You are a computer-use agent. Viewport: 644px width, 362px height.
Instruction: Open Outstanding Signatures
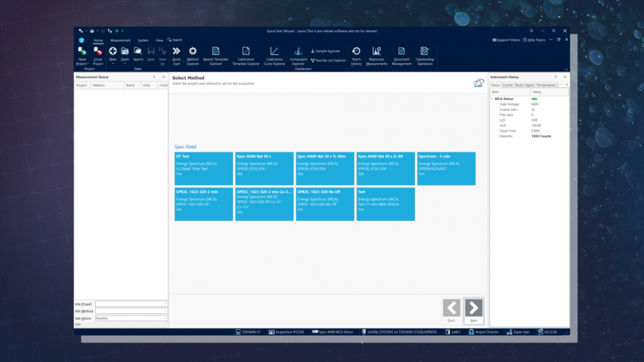click(x=424, y=56)
